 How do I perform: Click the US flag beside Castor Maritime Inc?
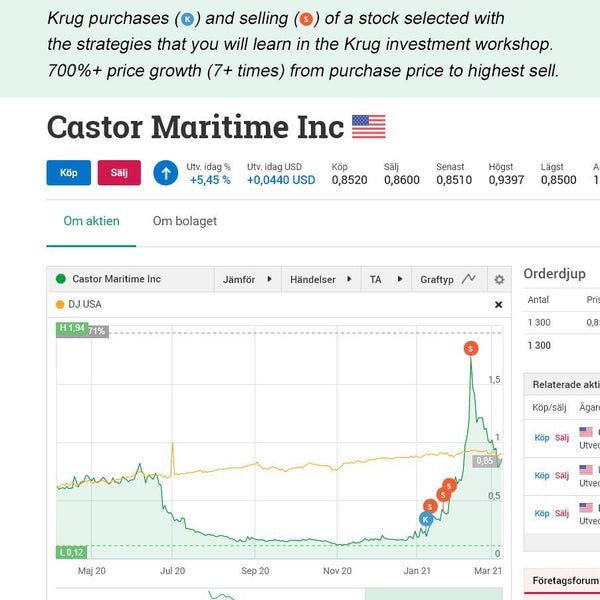coord(368,126)
